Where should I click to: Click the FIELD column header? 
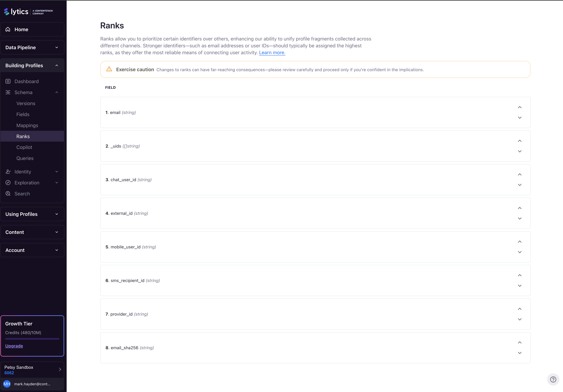[x=110, y=88]
